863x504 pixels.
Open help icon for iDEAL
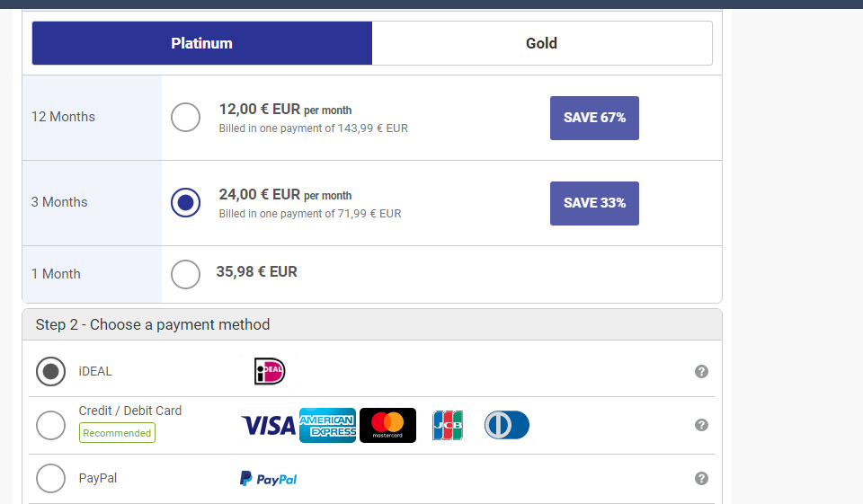[702, 371]
